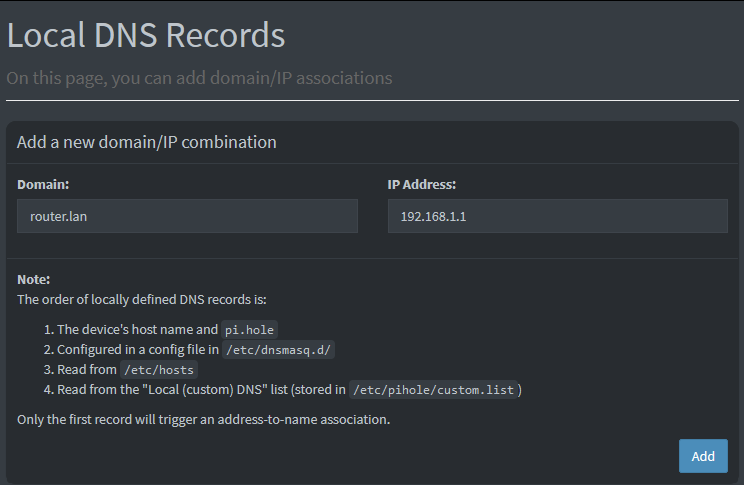
Task: Click the 'Local (custom) DNS' list item text
Action: (200, 389)
